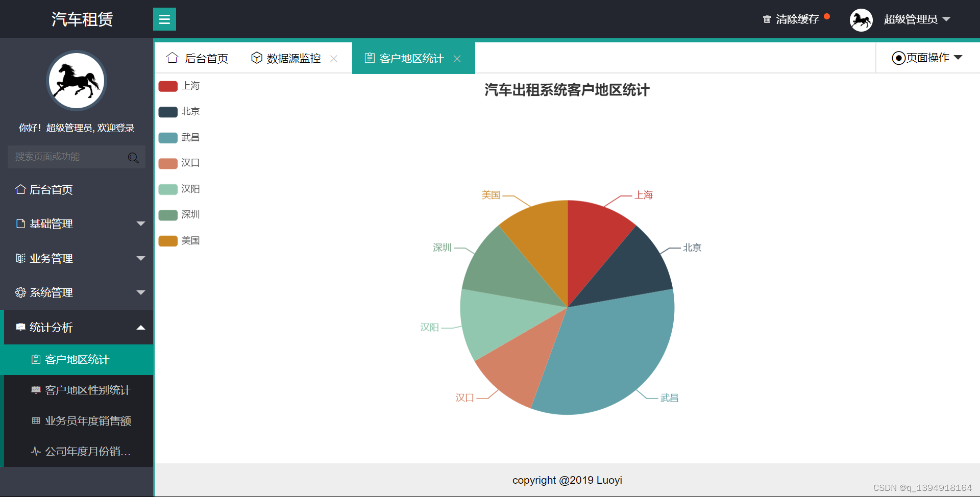Screen dimensions: 980x497
Task: Click the 后台首页 home icon in sidebar
Action: (20, 189)
